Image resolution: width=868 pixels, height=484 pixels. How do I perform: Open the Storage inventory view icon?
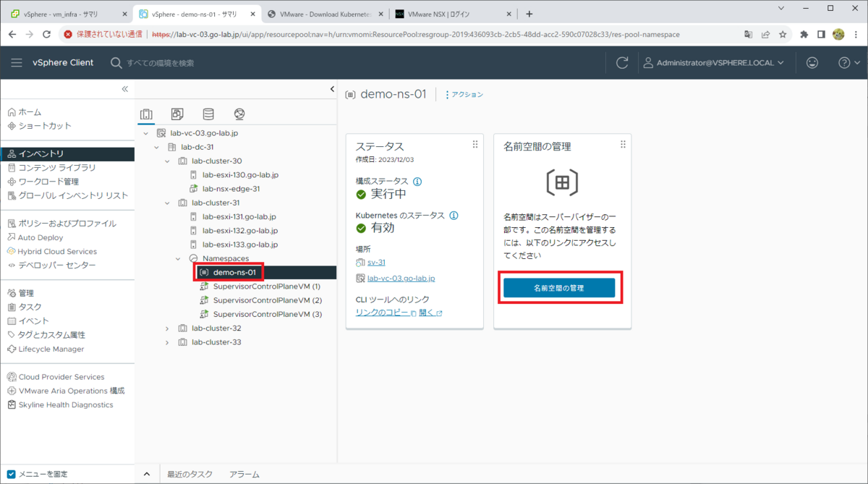click(208, 114)
